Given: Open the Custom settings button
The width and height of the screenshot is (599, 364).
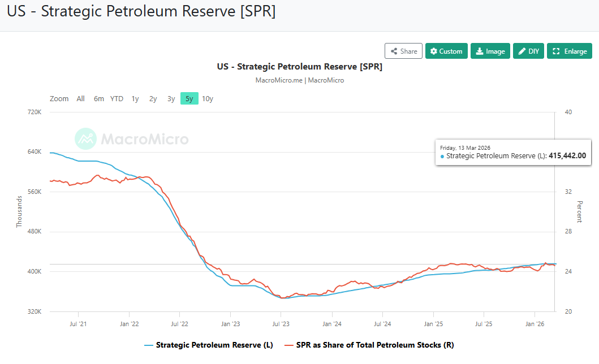Looking at the screenshot, I should 446,51.
